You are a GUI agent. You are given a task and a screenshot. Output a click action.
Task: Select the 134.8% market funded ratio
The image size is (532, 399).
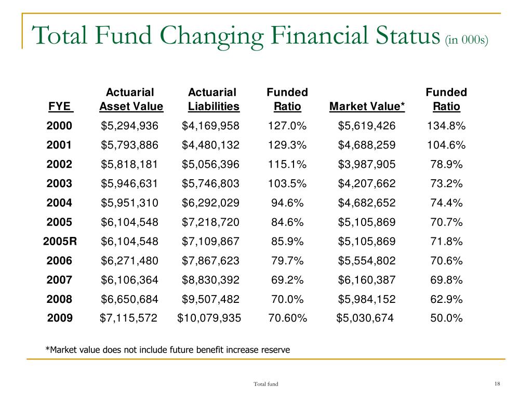446,126
